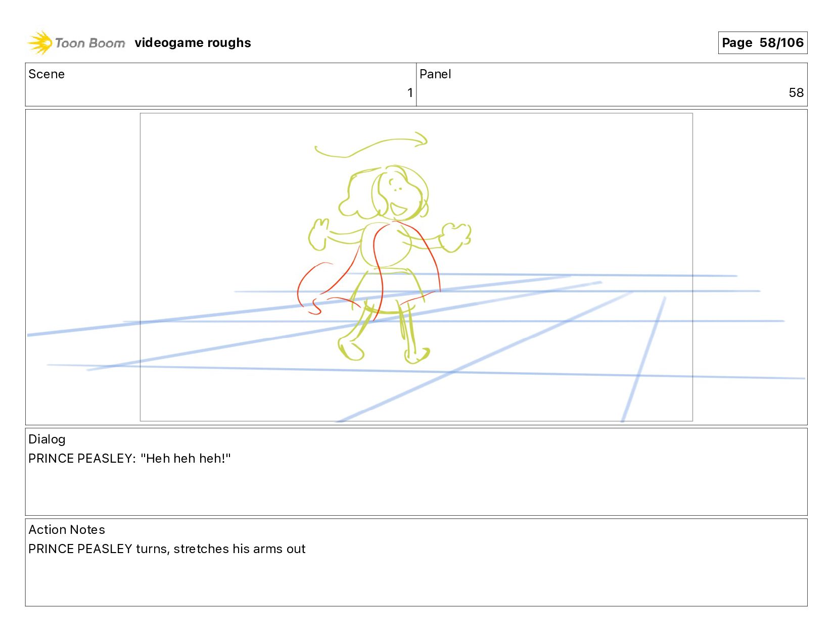The width and height of the screenshot is (834, 644).
Task: Click the Toon Boom logo
Action: [76, 43]
